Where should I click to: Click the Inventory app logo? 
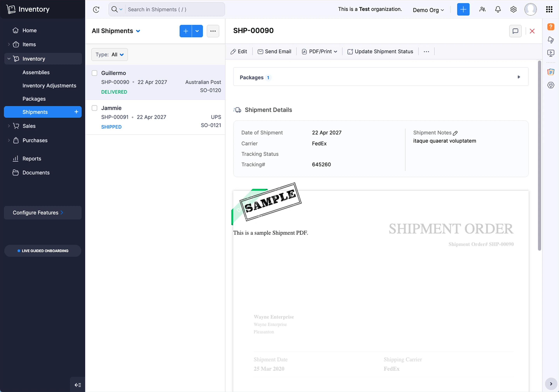tap(28, 9)
